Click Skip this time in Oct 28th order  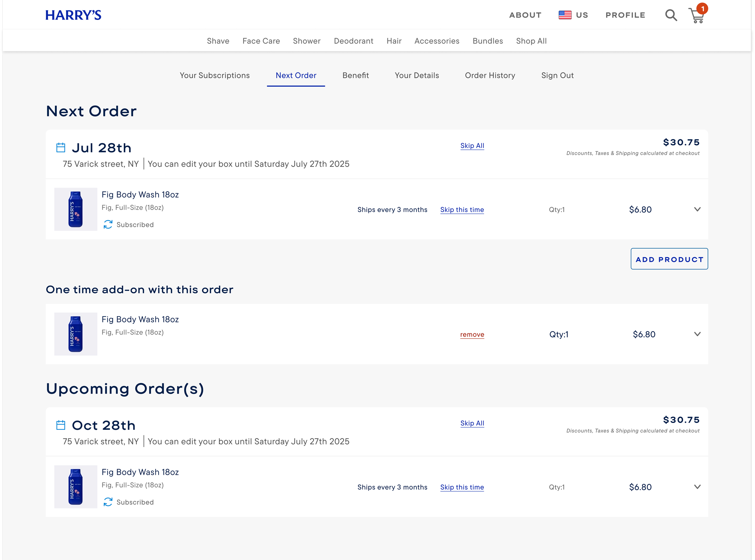tap(462, 487)
